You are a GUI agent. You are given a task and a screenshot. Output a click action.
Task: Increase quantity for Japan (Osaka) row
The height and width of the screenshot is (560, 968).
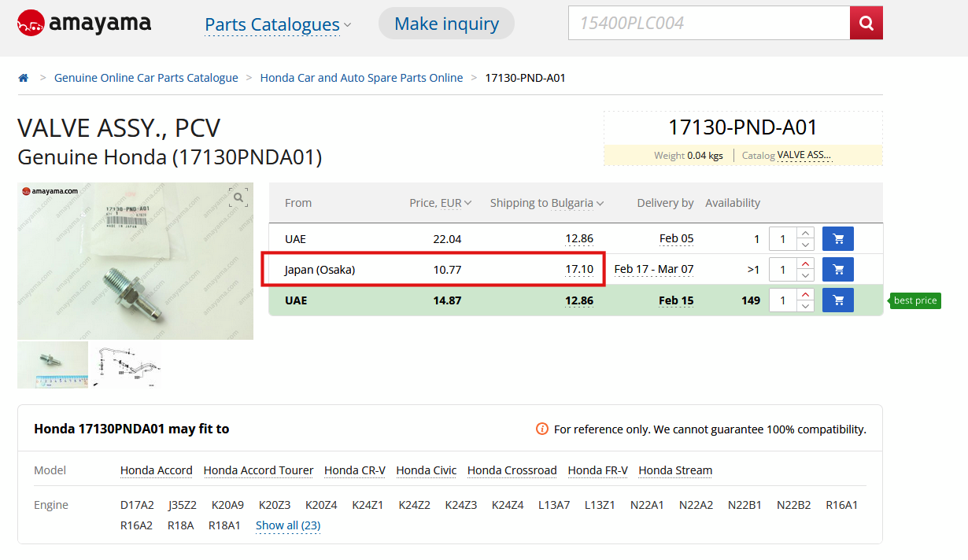(805, 264)
